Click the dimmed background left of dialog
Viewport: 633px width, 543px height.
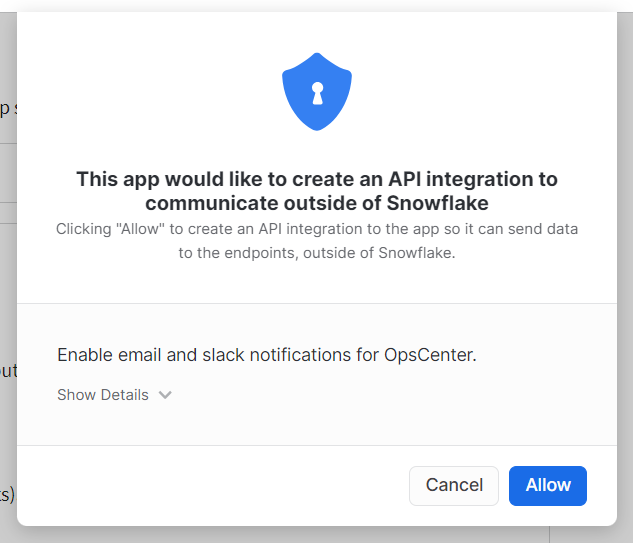[8, 283]
